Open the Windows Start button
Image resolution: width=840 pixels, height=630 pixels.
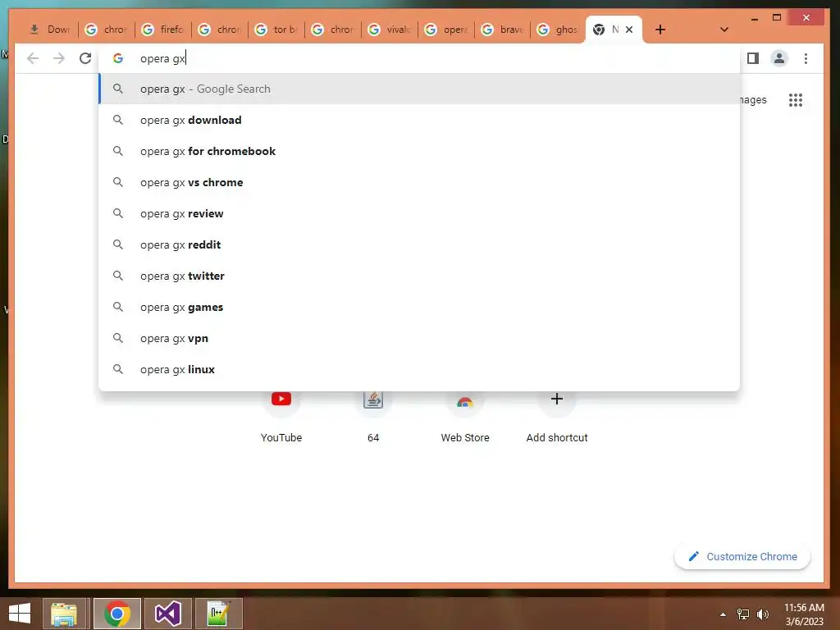click(20, 614)
